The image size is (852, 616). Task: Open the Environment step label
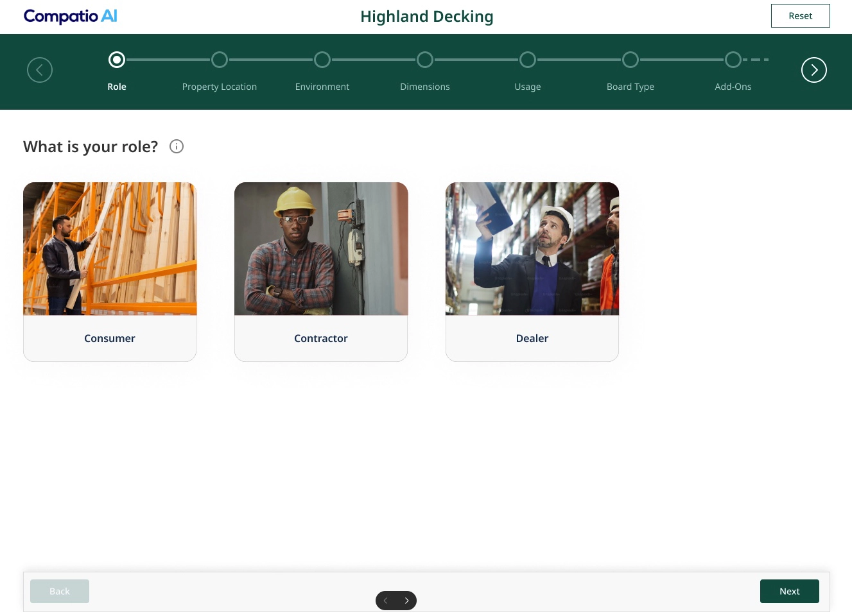coord(322,87)
